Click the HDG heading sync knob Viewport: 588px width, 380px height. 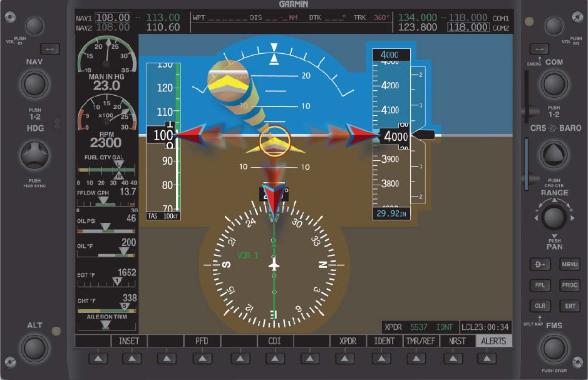click(34, 155)
